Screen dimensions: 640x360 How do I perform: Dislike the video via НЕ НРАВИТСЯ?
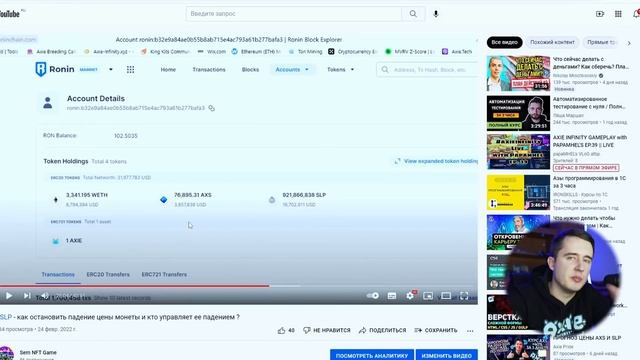pyautogui.click(x=327, y=330)
